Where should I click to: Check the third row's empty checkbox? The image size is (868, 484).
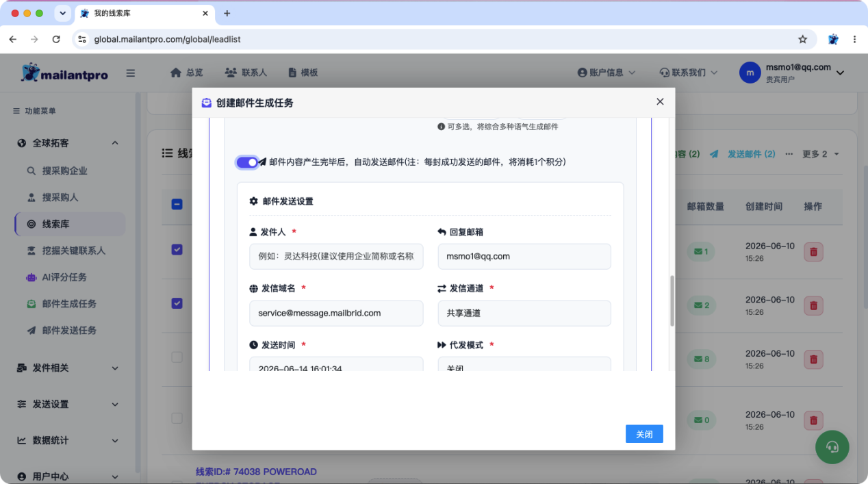tap(177, 357)
